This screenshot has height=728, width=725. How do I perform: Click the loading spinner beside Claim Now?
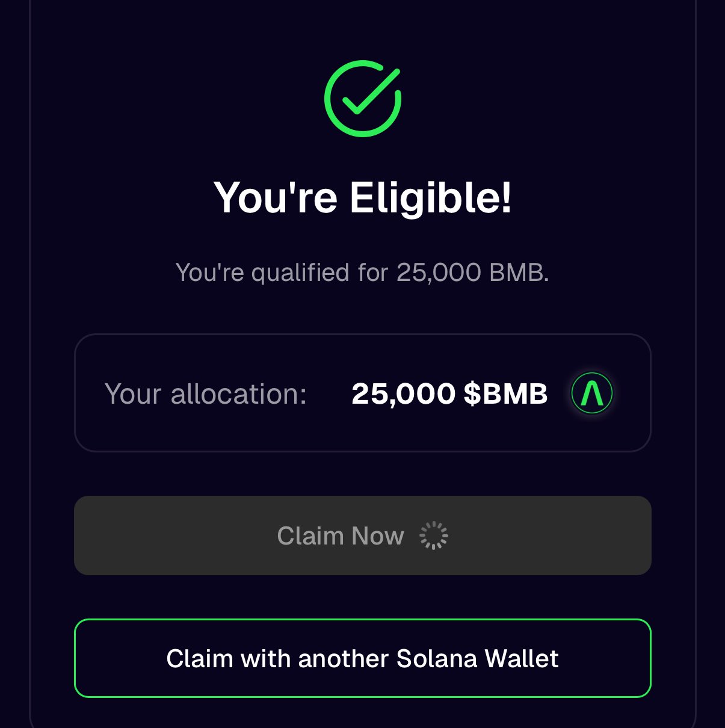[x=433, y=535]
